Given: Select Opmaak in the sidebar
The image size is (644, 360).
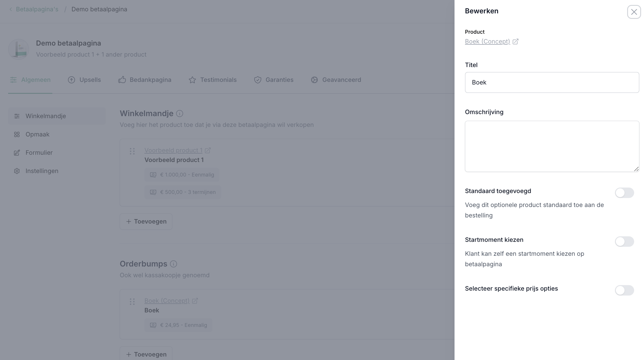Looking at the screenshot, I should click(37, 134).
